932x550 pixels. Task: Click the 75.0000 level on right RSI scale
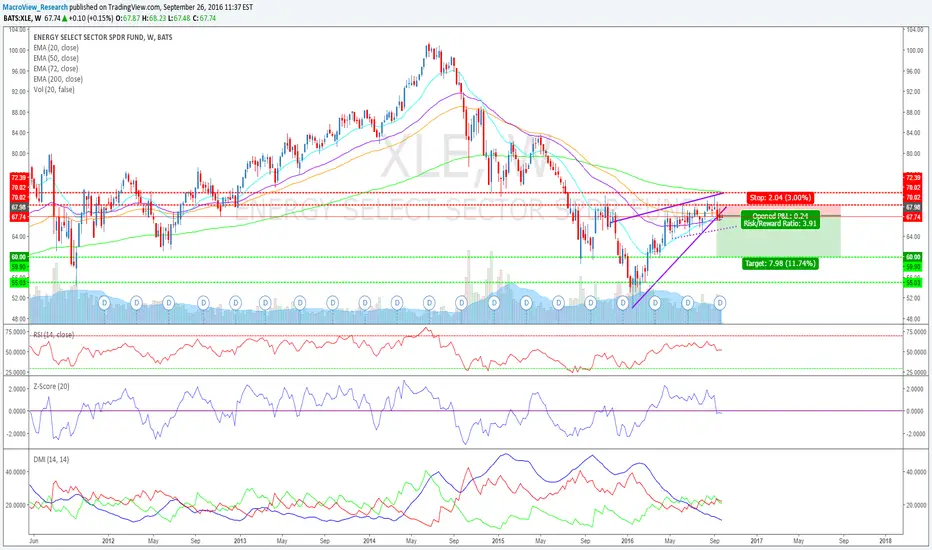pyautogui.click(x=916, y=332)
